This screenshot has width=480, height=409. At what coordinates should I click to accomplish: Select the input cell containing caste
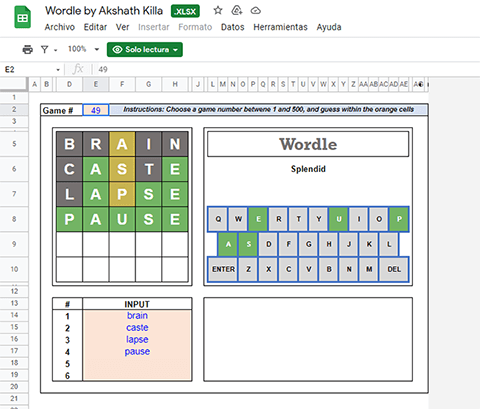[x=137, y=327]
